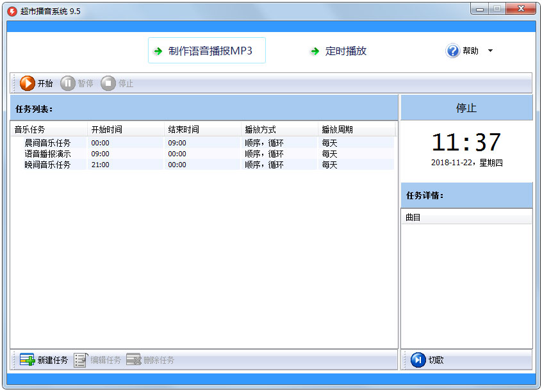Click the Delete Task (删除任务) icon

134,360
